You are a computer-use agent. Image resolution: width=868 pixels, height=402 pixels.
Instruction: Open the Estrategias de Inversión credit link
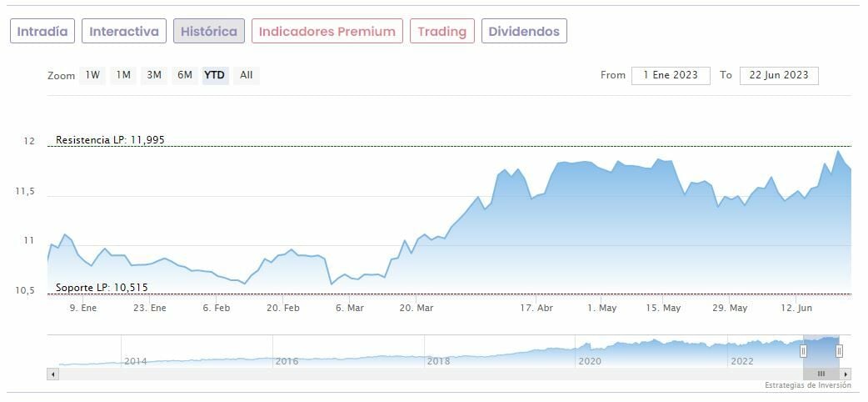[808, 386]
